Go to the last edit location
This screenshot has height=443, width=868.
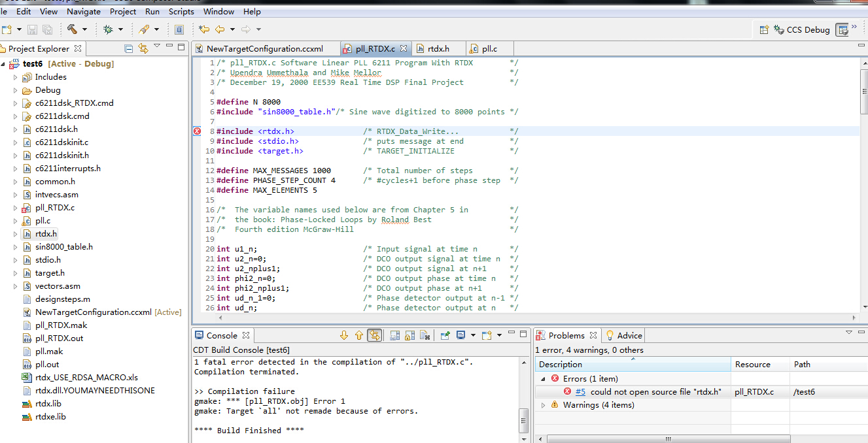tap(204, 29)
